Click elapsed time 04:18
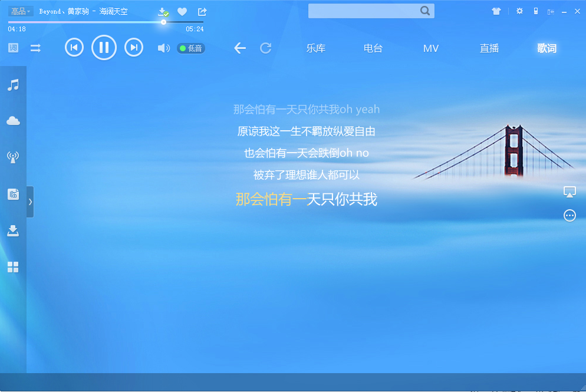 point(17,29)
